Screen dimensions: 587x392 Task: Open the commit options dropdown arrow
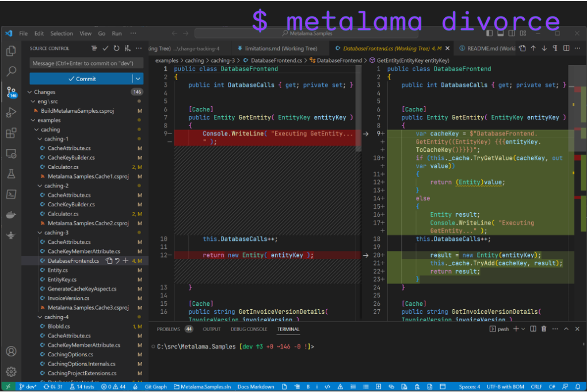coord(138,79)
